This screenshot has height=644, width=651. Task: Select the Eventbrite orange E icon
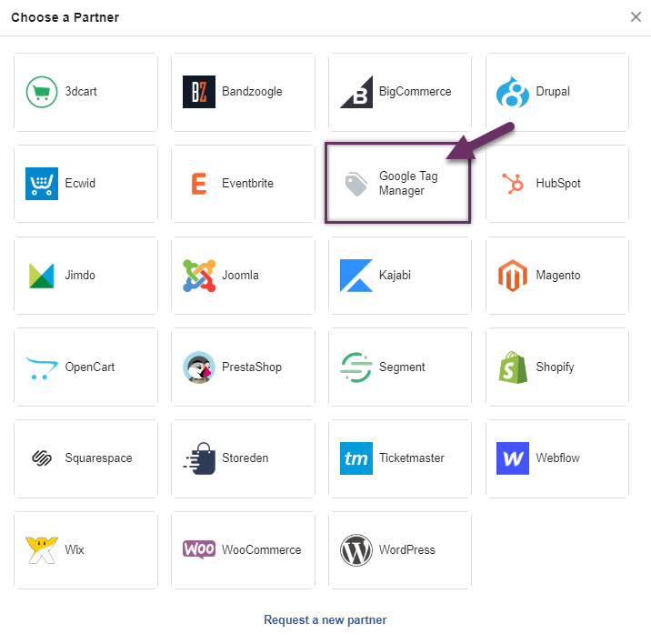coord(199,184)
